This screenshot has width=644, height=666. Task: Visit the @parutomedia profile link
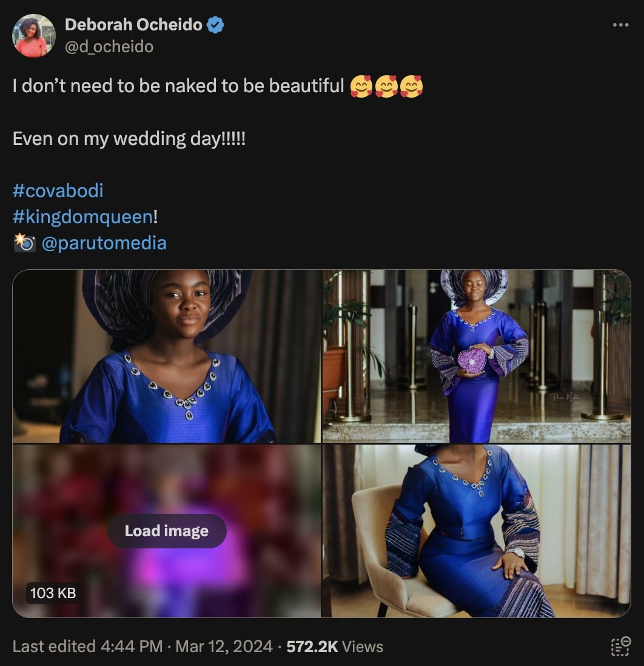tap(106, 243)
